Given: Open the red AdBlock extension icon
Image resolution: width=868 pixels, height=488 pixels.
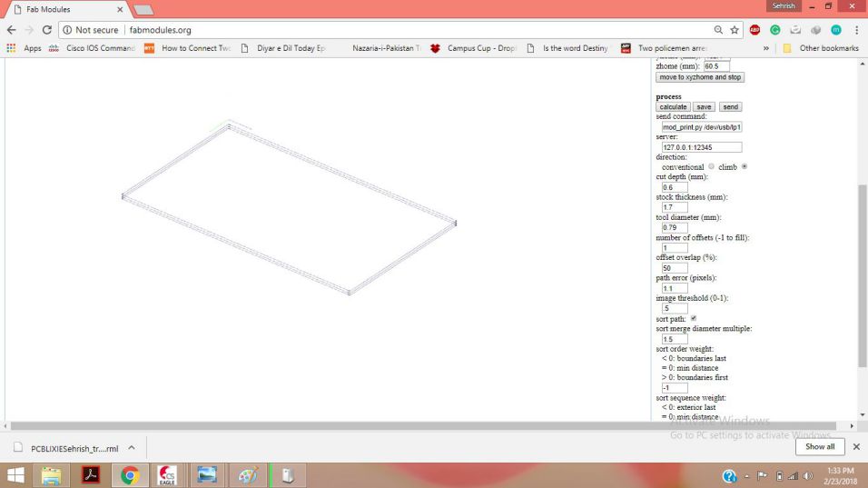Looking at the screenshot, I should pyautogui.click(x=755, y=30).
